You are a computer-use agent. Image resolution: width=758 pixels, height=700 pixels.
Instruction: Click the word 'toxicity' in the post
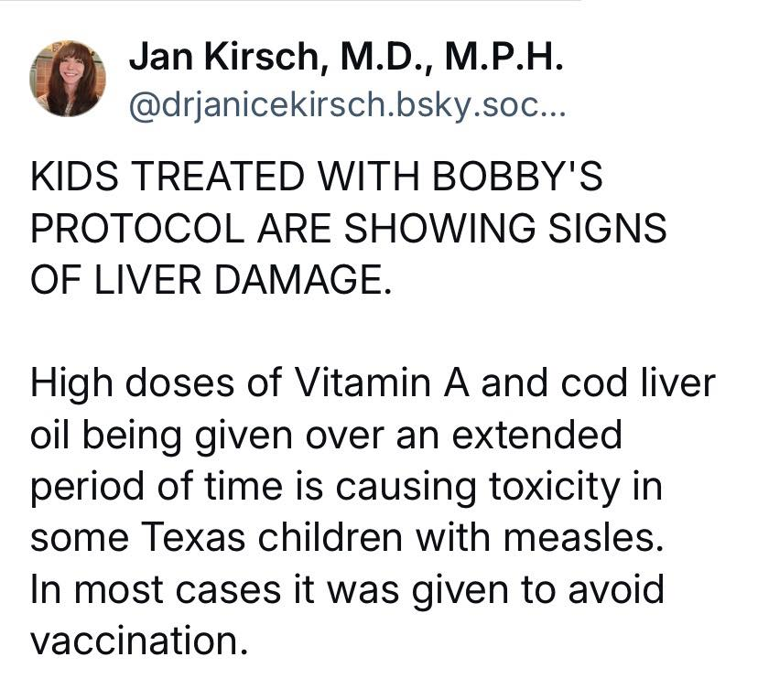point(555,487)
